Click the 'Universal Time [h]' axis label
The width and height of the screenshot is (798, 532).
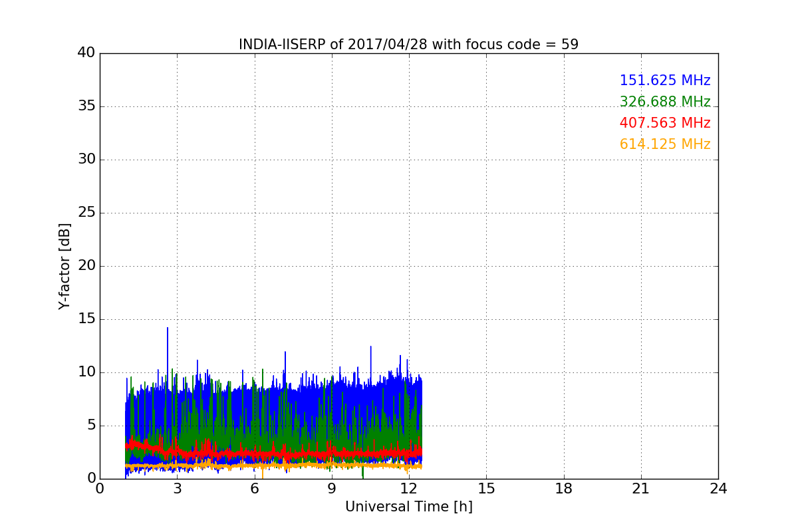pos(409,507)
